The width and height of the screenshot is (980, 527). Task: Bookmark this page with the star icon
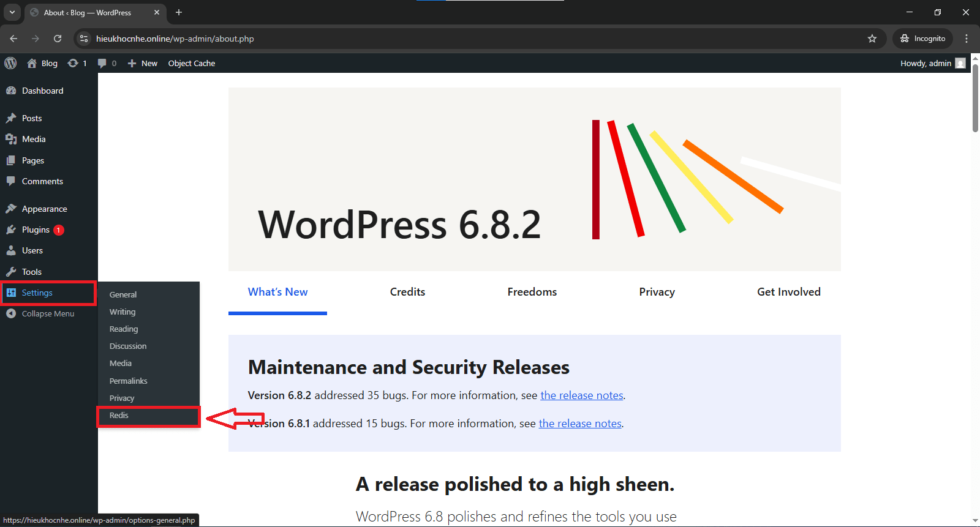point(872,39)
